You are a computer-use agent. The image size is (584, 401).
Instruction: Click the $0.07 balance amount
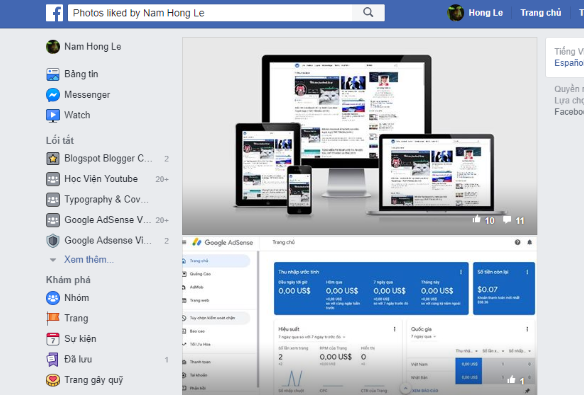pyautogui.click(x=488, y=289)
